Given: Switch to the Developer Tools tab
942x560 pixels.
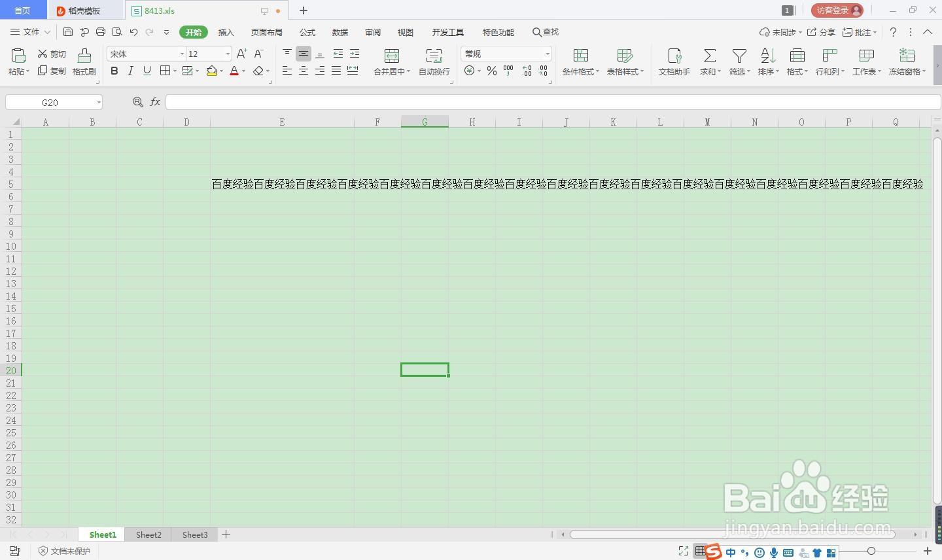Looking at the screenshot, I should (447, 32).
